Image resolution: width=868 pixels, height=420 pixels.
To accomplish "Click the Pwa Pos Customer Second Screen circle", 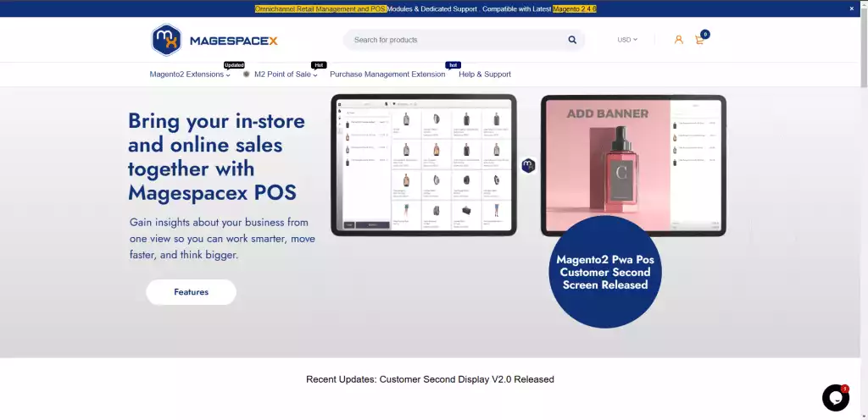I will coord(604,272).
